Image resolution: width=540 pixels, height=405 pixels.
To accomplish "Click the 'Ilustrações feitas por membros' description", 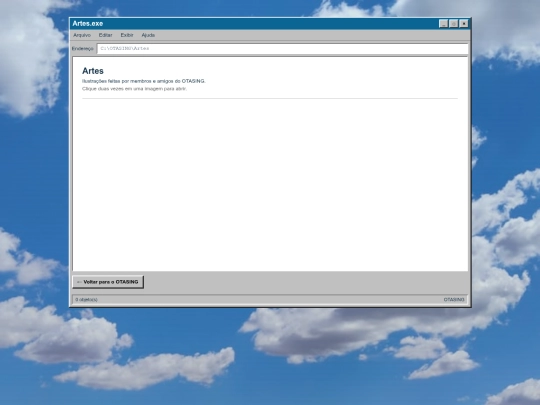I will tap(144, 81).
